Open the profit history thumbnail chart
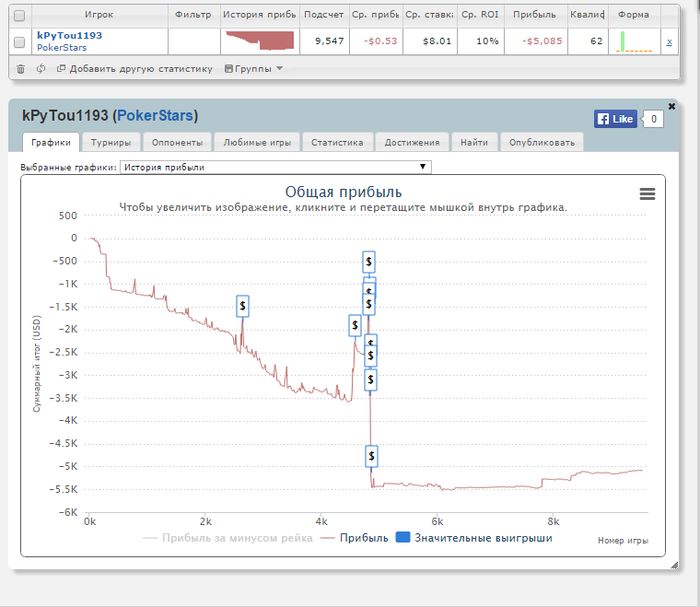700x607 pixels. pyautogui.click(x=260, y=41)
